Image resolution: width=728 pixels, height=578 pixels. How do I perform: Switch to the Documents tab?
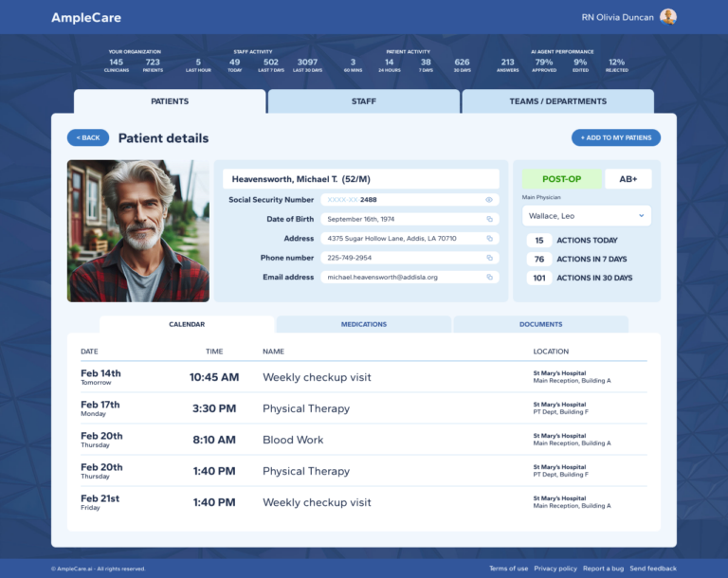(x=540, y=324)
